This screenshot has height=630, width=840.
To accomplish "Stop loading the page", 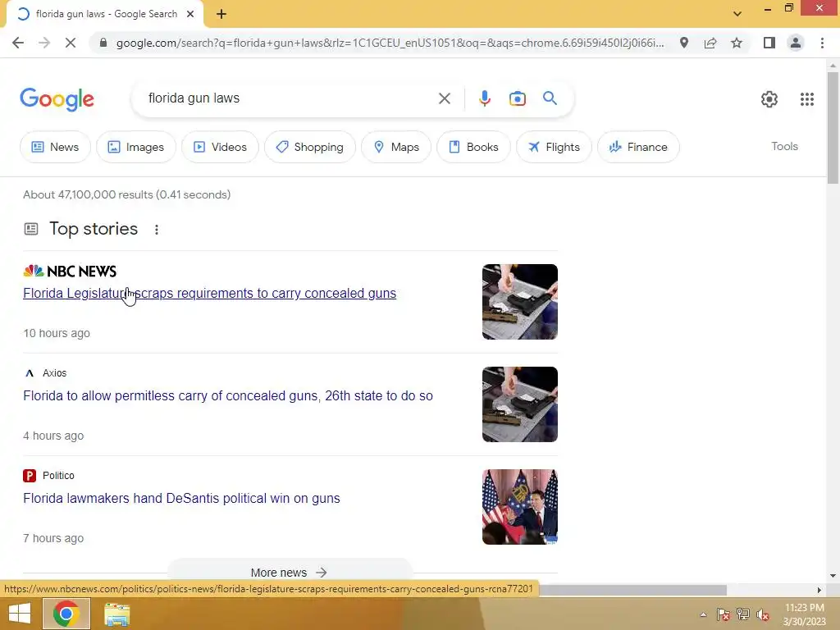I will (x=71, y=43).
